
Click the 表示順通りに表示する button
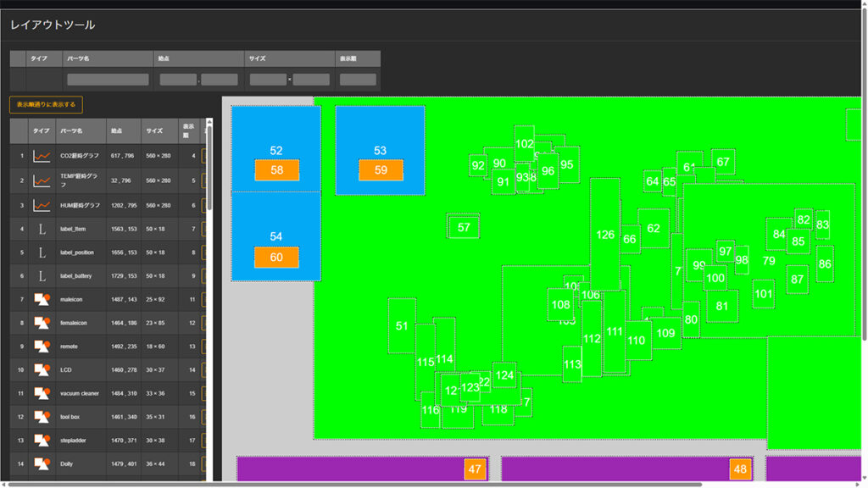click(x=46, y=104)
